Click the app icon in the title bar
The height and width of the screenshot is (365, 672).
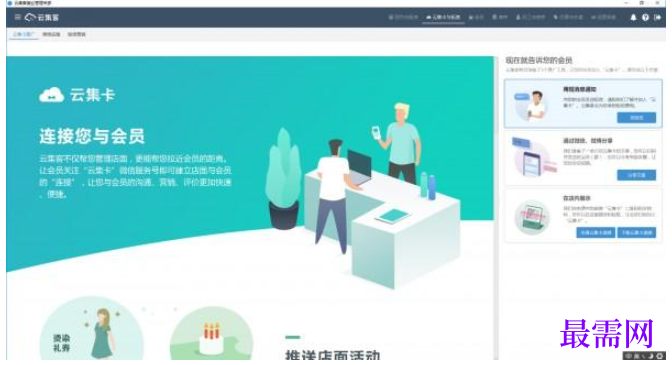click(x=9, y=3)
